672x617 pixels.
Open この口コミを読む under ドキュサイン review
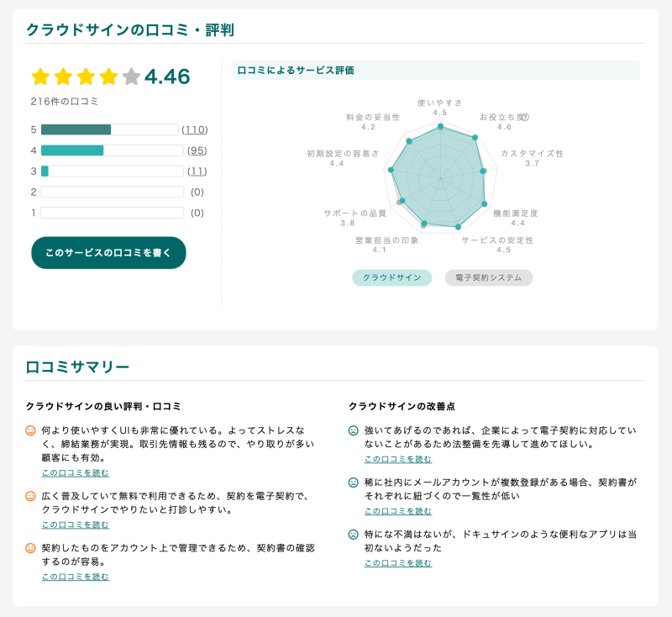click(398, 562)
